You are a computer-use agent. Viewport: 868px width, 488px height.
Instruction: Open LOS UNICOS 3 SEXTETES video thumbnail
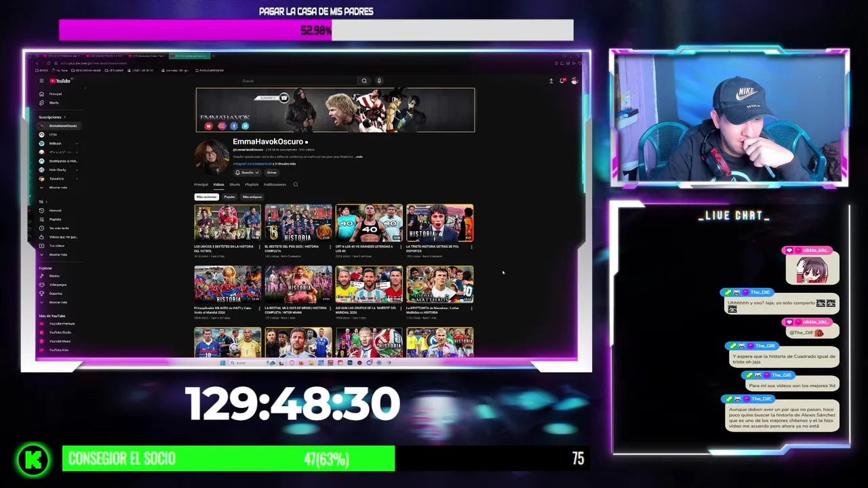coord(227,222)
